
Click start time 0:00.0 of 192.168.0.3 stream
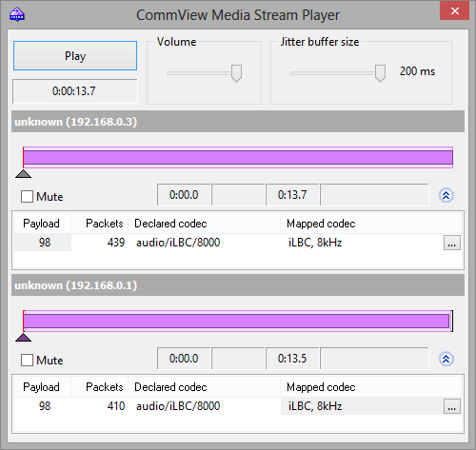(x=184, y=195)
